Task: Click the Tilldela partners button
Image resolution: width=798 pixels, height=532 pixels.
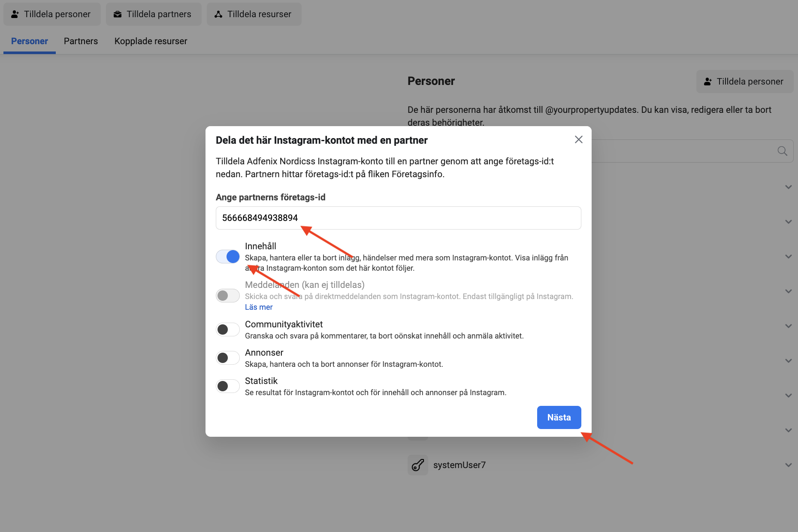Action: point(154,14)
